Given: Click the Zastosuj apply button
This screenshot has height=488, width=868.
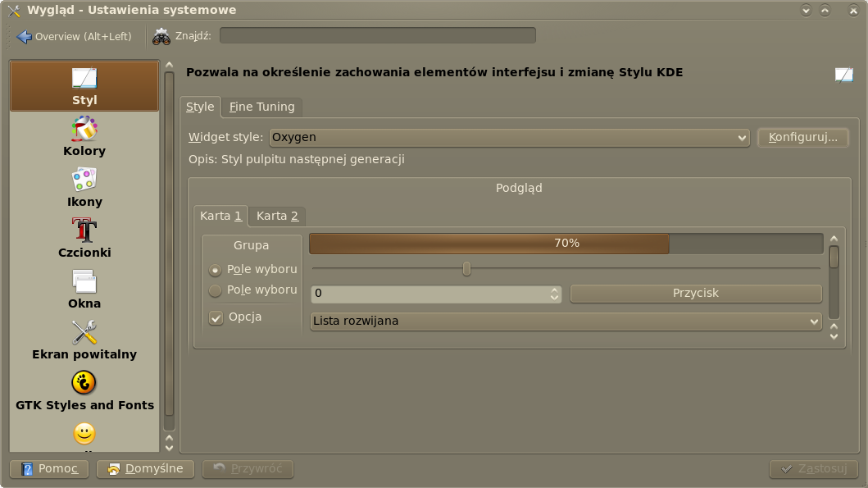Looking at the screenshot, I should (x=813, y=468).
